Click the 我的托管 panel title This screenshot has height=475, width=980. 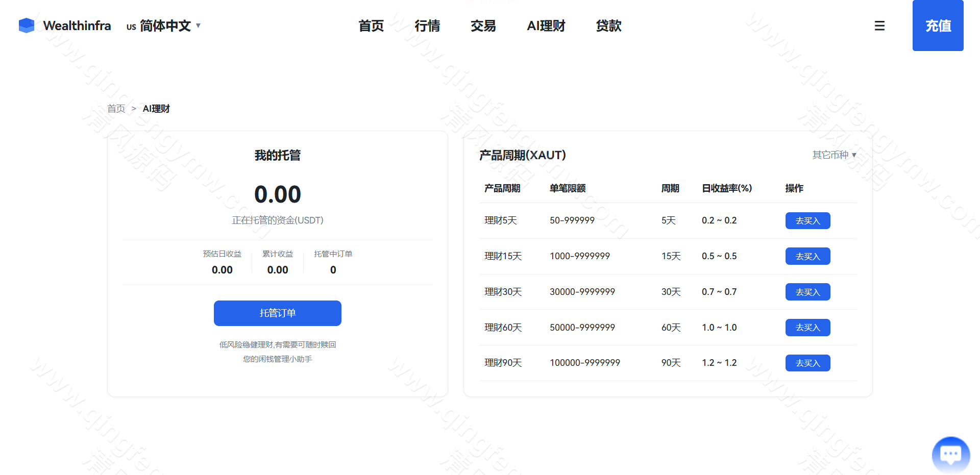tap(278, 155)
